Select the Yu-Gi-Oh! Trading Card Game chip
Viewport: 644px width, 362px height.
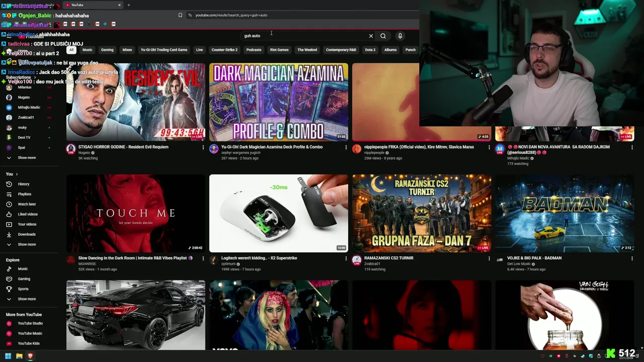click(x=164, y=50)
